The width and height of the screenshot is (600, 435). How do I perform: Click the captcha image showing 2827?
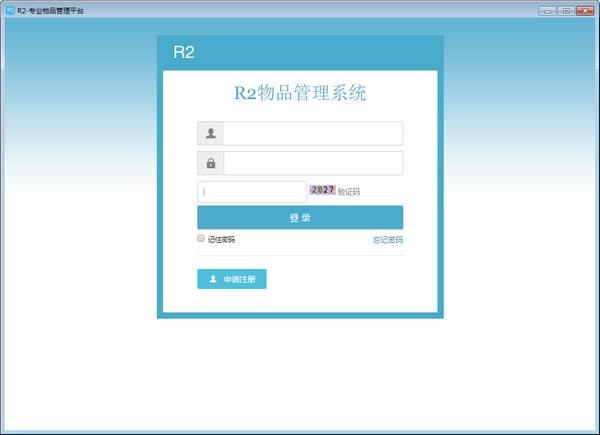coord(322,190)
